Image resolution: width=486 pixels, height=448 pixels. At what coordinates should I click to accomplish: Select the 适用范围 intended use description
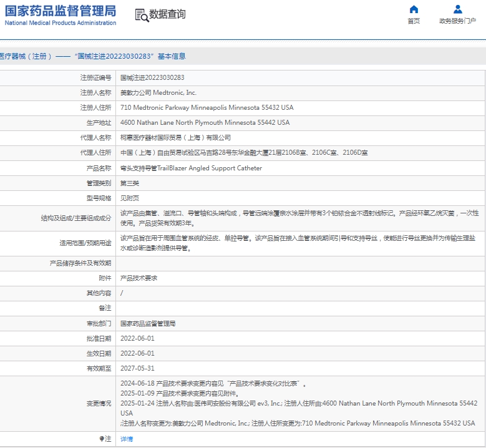[x=298, y=243]
